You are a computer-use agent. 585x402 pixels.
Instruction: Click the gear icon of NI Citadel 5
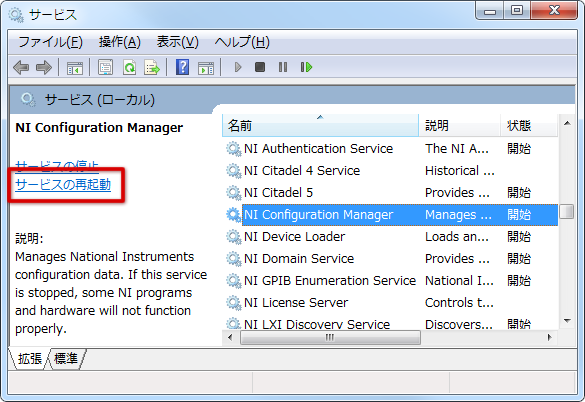pos(234,193)
